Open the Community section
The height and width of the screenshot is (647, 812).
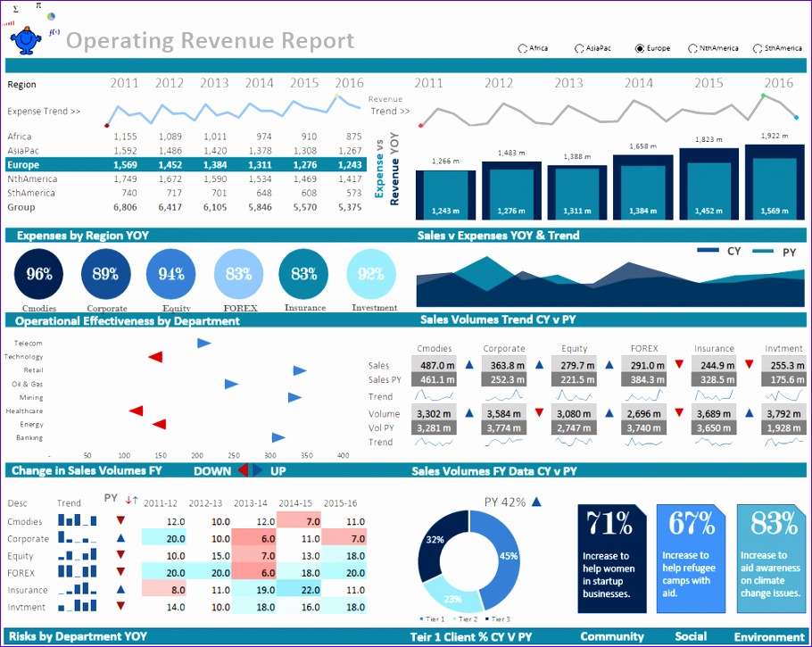[x=613, y=636]
